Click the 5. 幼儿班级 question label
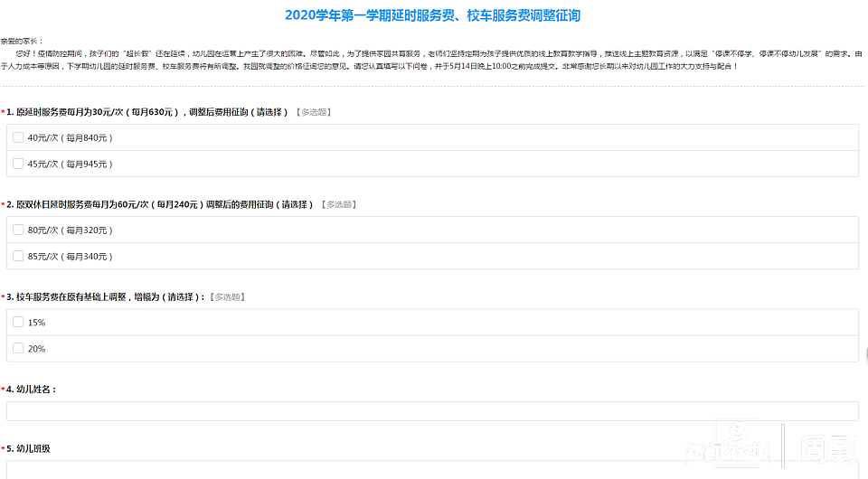Viewport: 868px width, 479px height. pyautogui.click(x=33, y=448)
